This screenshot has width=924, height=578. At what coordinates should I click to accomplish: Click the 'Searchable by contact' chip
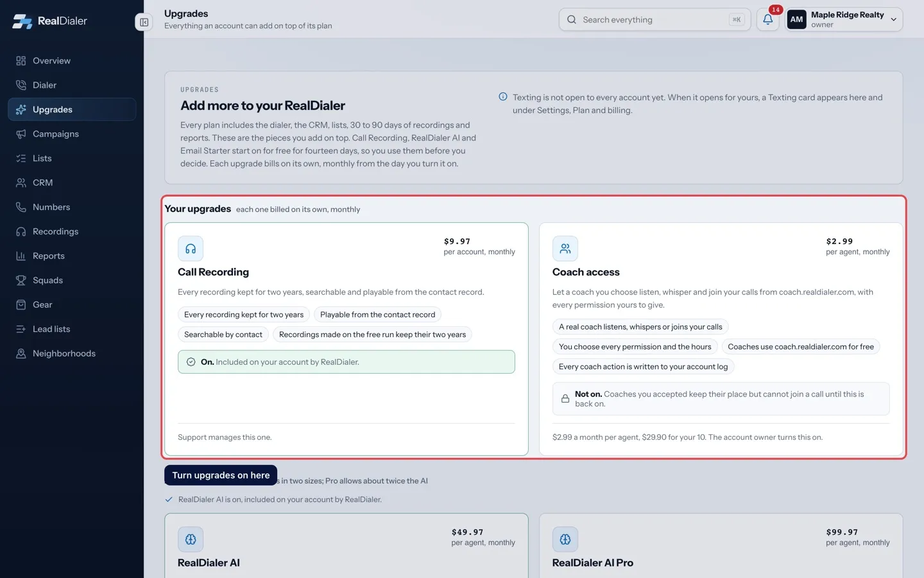click(x=223, y=335)
